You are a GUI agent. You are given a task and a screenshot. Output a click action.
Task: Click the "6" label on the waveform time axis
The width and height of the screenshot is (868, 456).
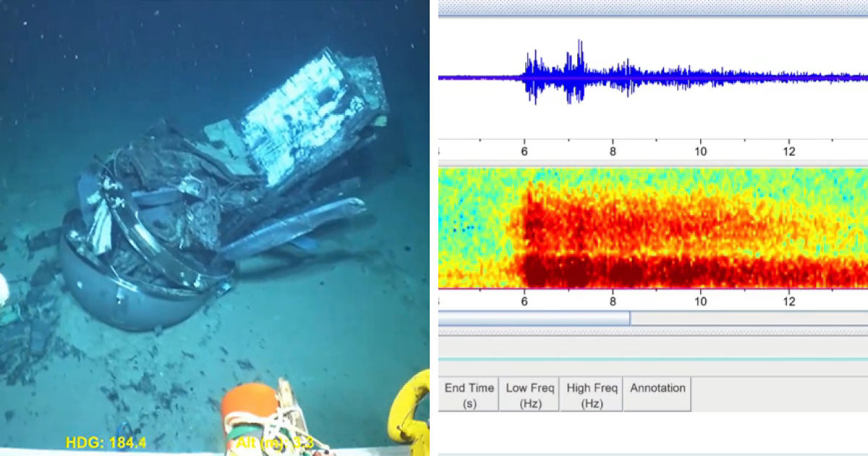[524, 152]
